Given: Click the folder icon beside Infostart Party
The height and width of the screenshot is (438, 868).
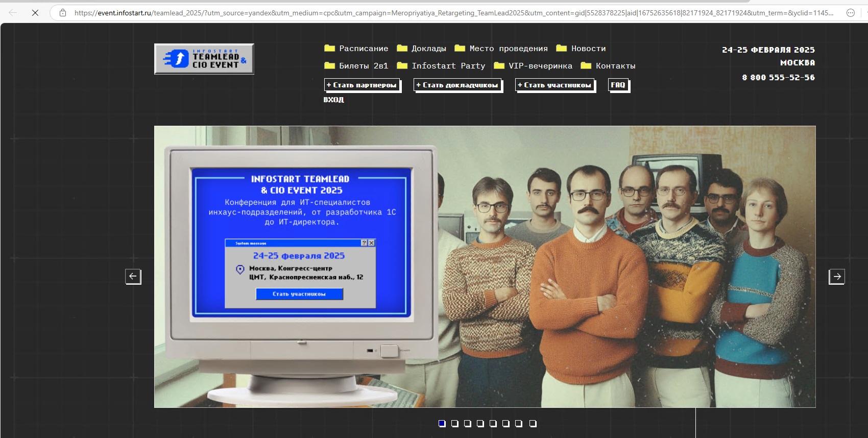Looking at the screenshot, I should [x=402, y=65].
